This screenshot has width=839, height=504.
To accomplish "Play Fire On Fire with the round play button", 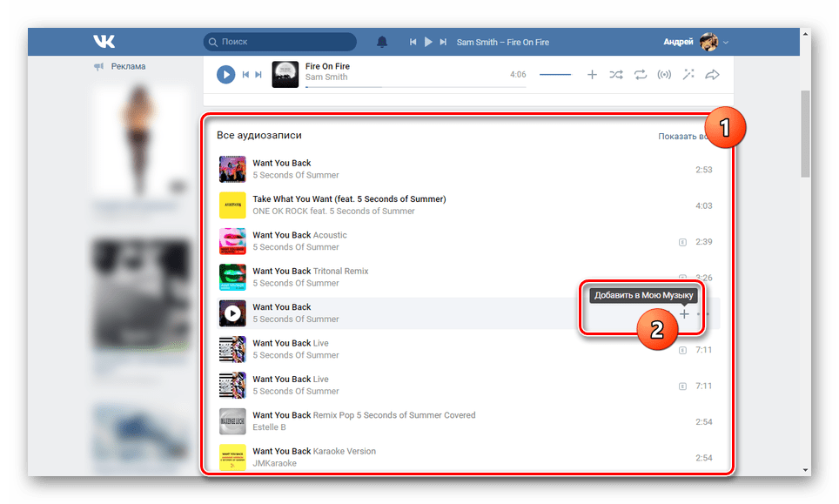I will [225, 74].
